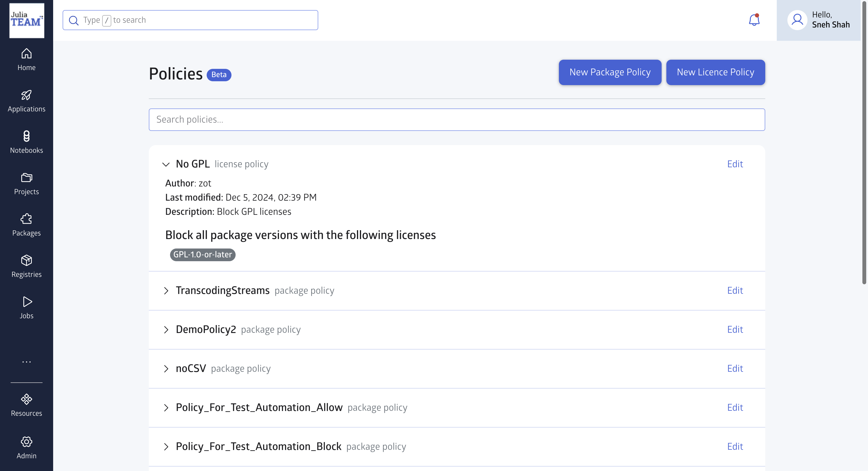Open the Resources sidebar icon
868x471 pixels.
pos(26,399)
